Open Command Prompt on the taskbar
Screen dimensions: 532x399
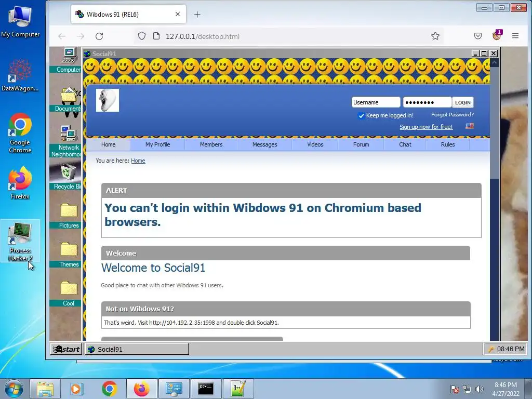point(206,389)
